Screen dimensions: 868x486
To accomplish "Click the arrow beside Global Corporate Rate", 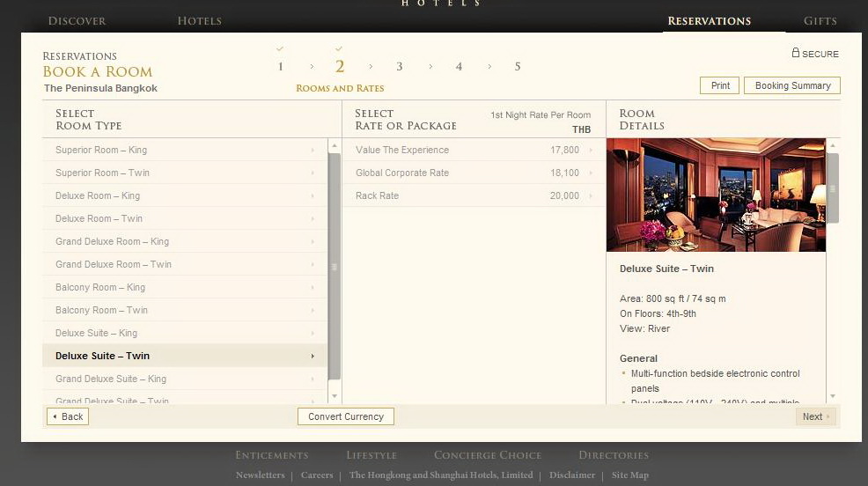I will pos(591,173).
